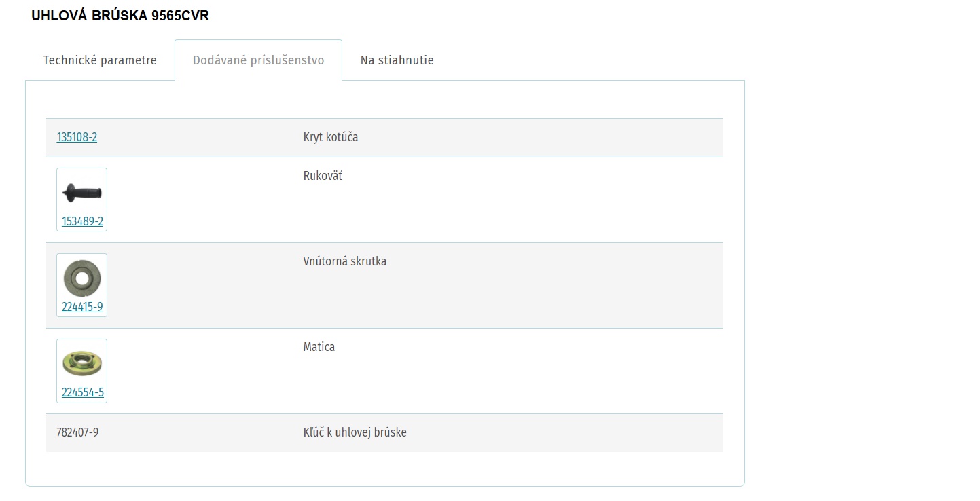The image size is (980, 501).
Task: Click the Matica description text
Action: (x=319, y=347)
